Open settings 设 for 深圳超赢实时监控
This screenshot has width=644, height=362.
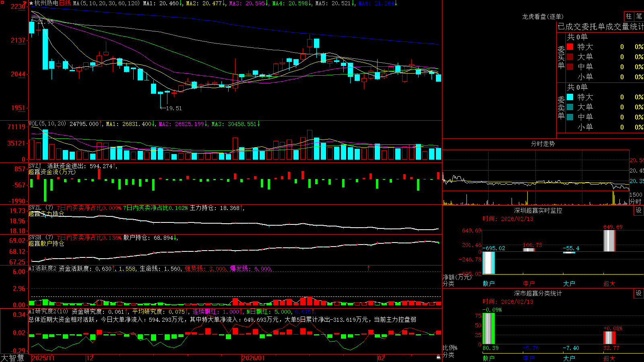click(x=639, y=210)
